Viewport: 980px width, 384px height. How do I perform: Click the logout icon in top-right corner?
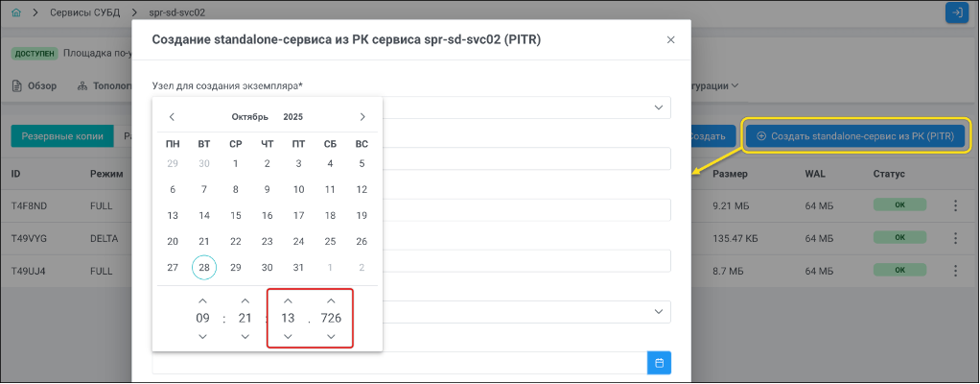click(956, 12)
